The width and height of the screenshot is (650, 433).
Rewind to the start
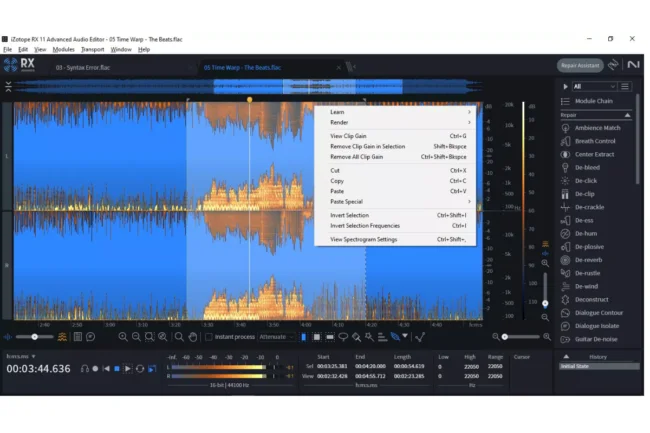[x=106, y=369]
